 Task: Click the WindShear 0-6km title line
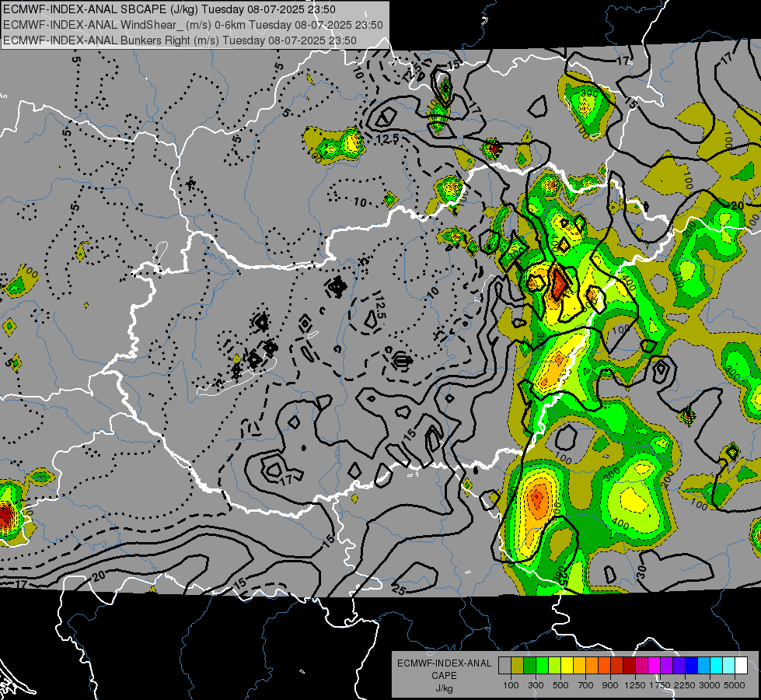[x=193, y=25]
